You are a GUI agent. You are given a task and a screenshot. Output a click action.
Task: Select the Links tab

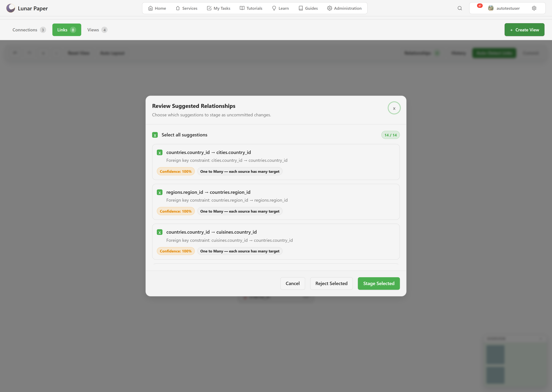point(67,30)
